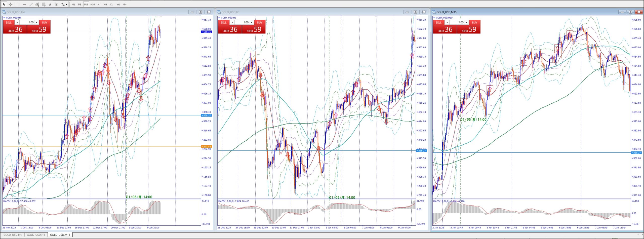644x239 pixels.
Task: Pick the equidistant channel tool
Action: (37, 4)
